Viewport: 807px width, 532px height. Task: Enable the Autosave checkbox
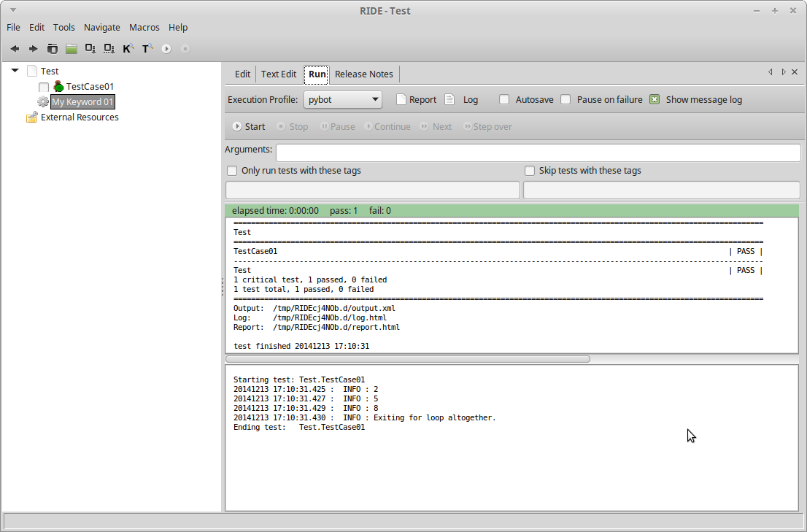click(504, 100)
